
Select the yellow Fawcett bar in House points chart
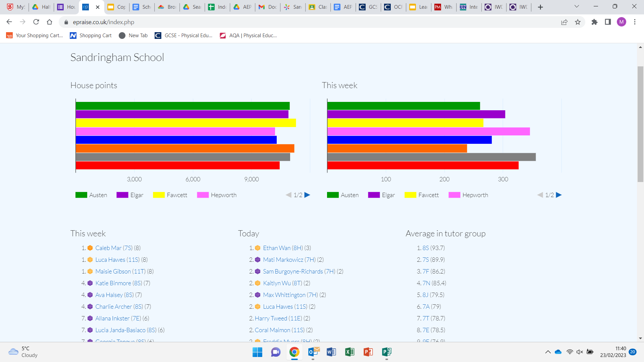tap(186, 123)
